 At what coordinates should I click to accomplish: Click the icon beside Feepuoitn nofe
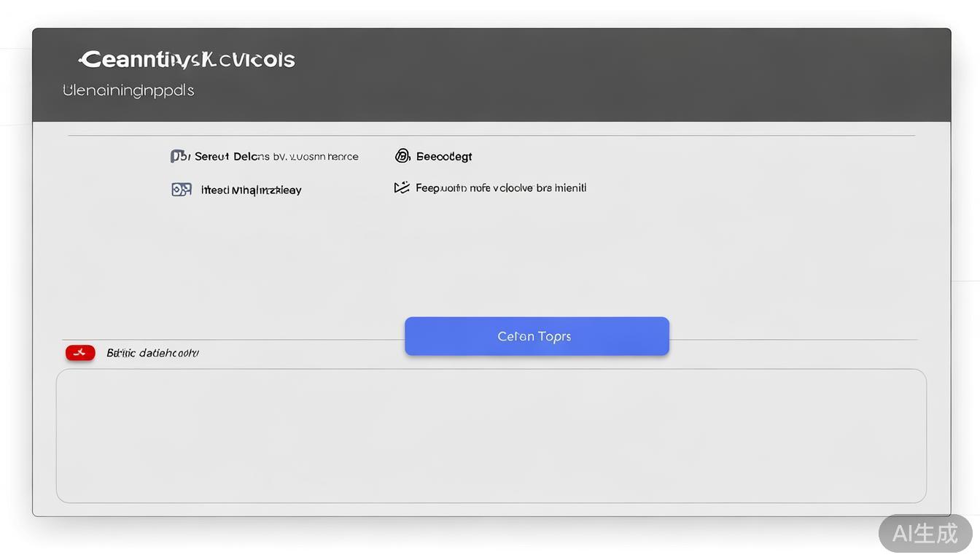[x=402, y=188]
